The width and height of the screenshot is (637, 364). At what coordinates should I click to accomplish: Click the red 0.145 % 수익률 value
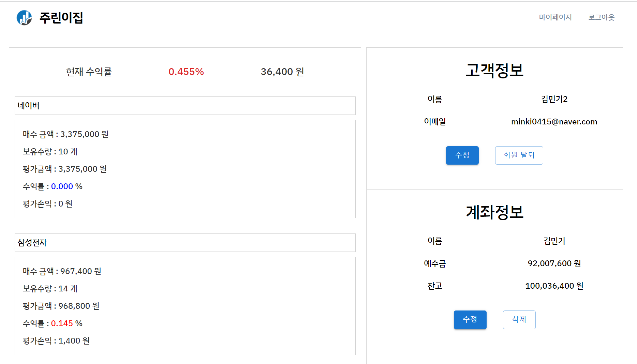pos(62,323)
